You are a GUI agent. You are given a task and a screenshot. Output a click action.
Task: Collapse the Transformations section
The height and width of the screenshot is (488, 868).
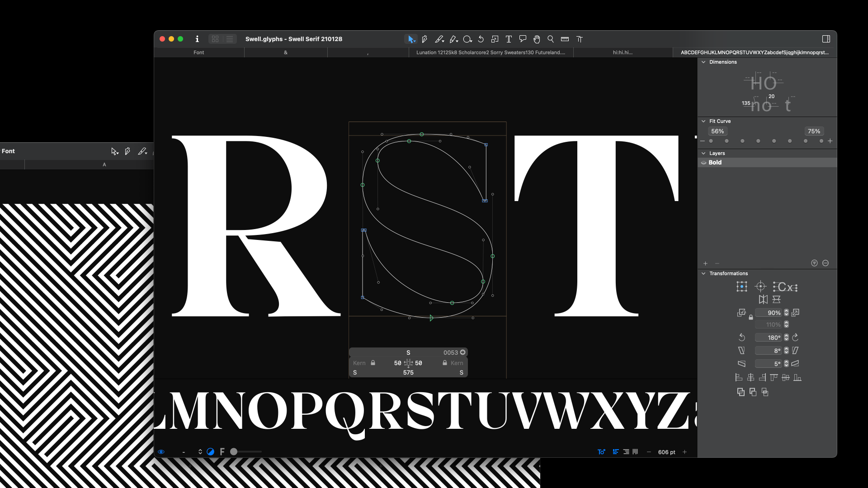(x=703, y=273)
